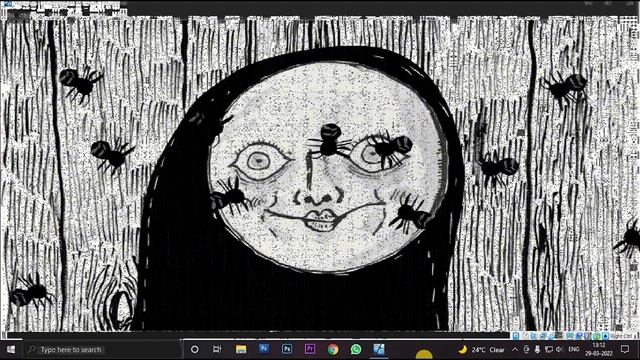
Task: Show hidden system tray icons chevron
Action: 515,349
